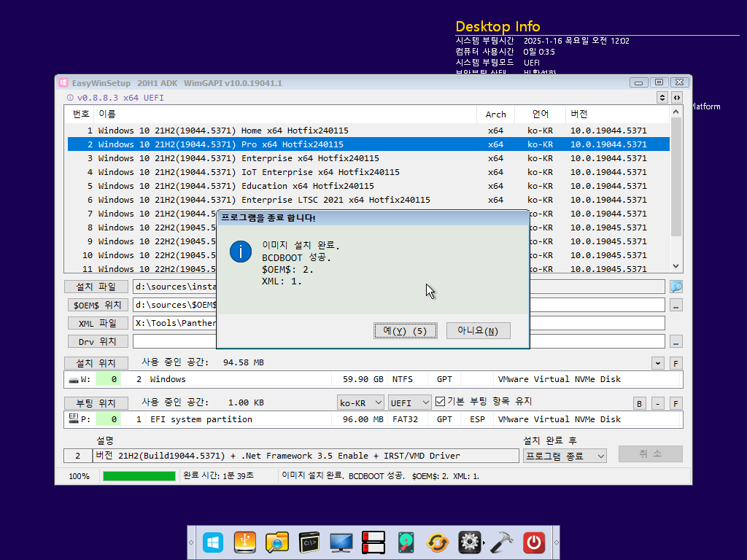Open the green hard disk dock icon
The width and height of the screenshot is (747, 560).
pyautogui.click(x=406, y=542)
